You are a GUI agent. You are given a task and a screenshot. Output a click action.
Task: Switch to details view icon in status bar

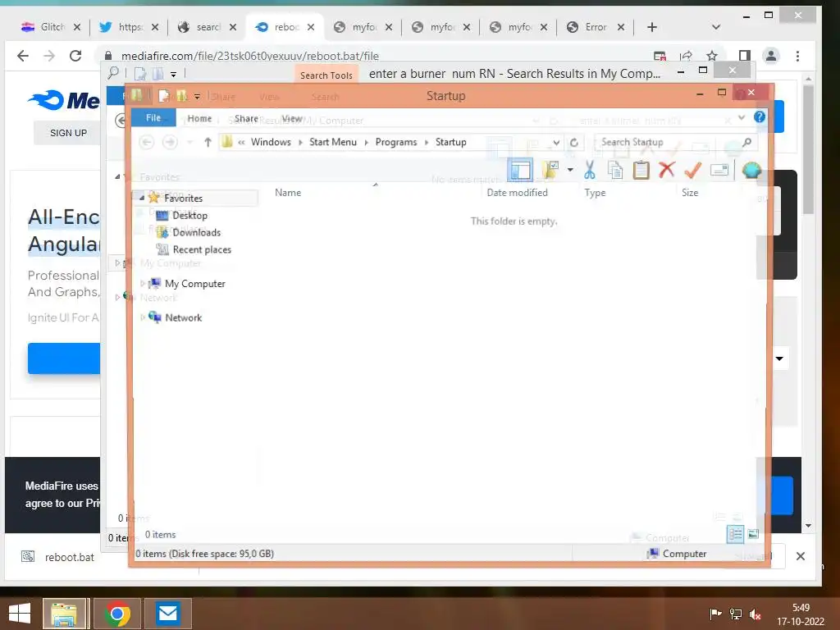(735, 534)
